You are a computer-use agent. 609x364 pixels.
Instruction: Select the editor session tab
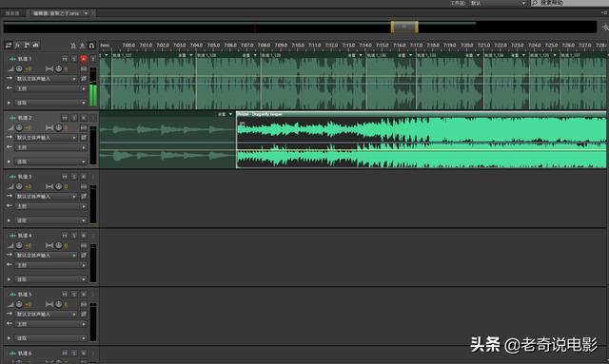pos(56,13)
